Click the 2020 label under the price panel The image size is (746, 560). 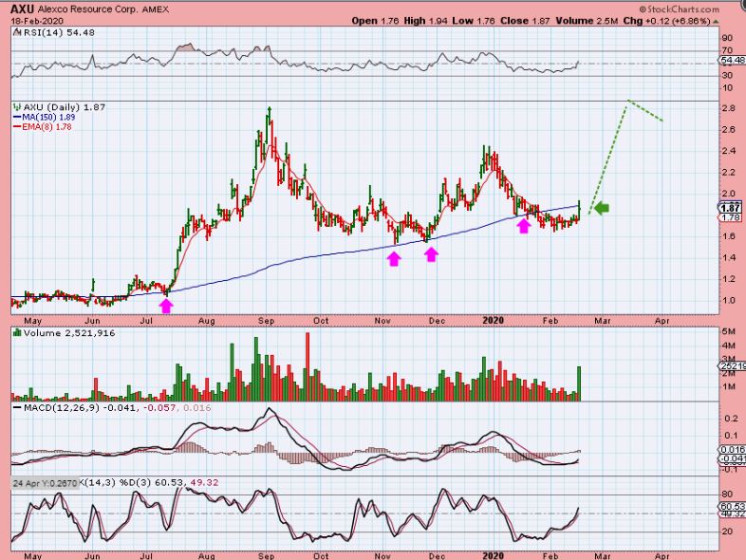click(493, 321)
